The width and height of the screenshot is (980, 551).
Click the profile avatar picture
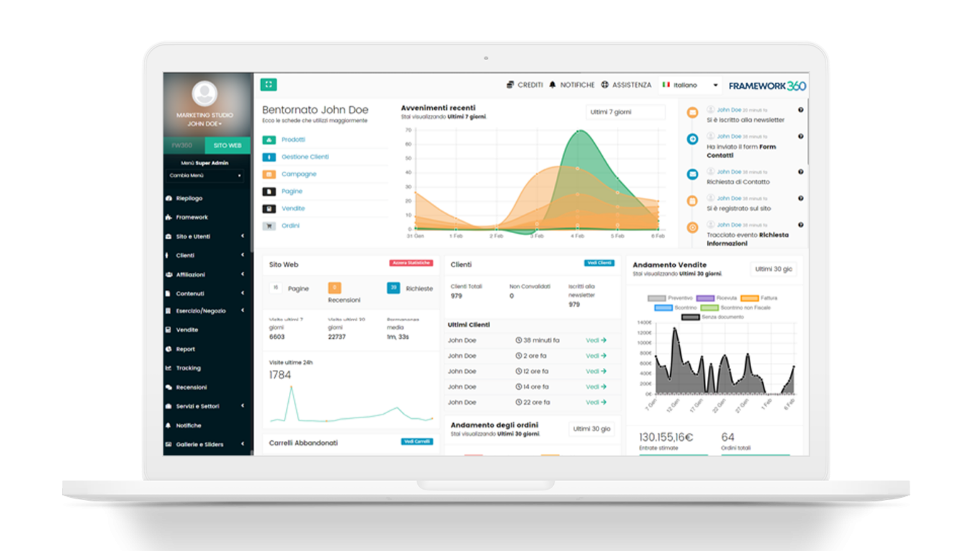205,94
